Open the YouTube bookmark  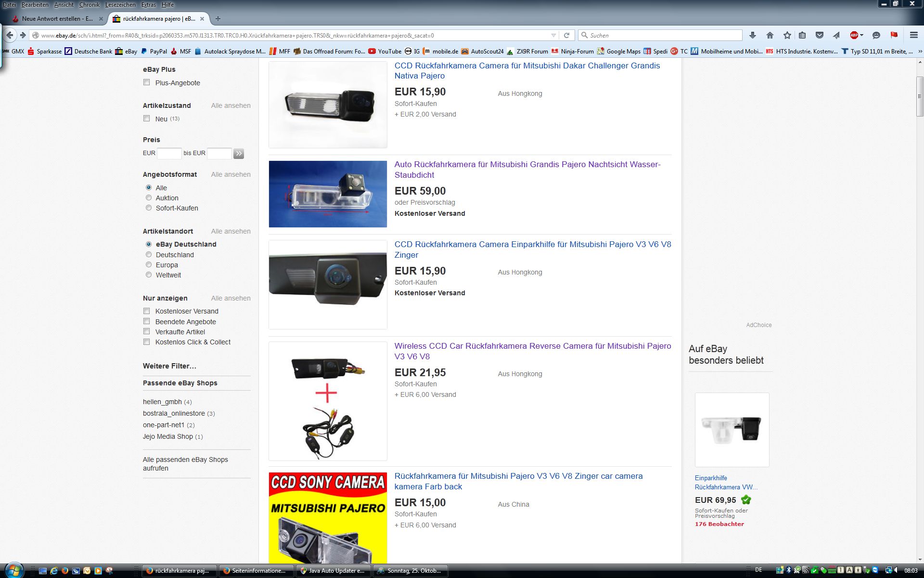coord(385,51)
